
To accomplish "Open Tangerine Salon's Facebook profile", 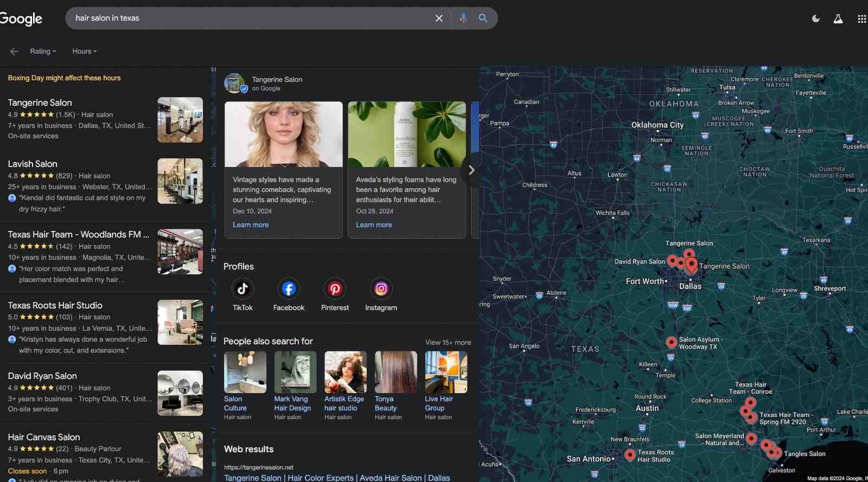I will [289, 289].
